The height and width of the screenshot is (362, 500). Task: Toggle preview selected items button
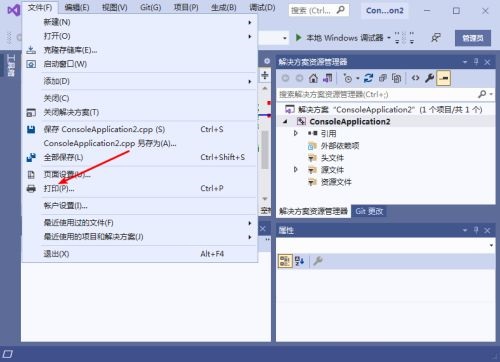pos(444,78)
